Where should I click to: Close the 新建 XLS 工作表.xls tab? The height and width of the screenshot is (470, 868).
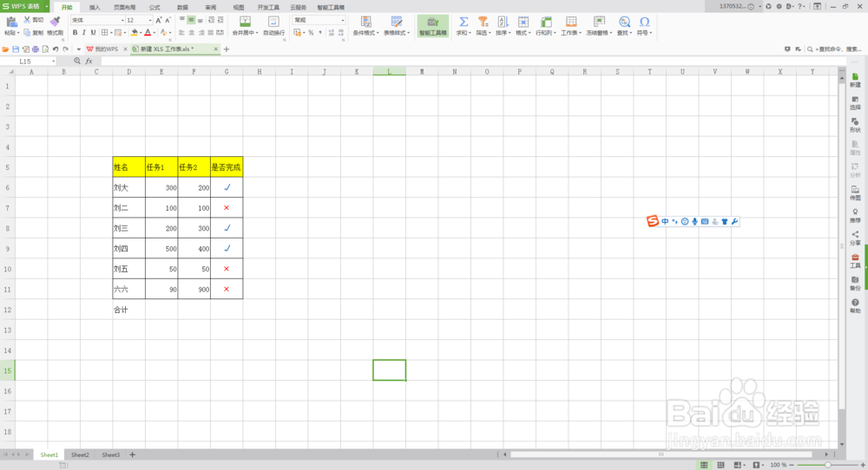coord(216,49)
